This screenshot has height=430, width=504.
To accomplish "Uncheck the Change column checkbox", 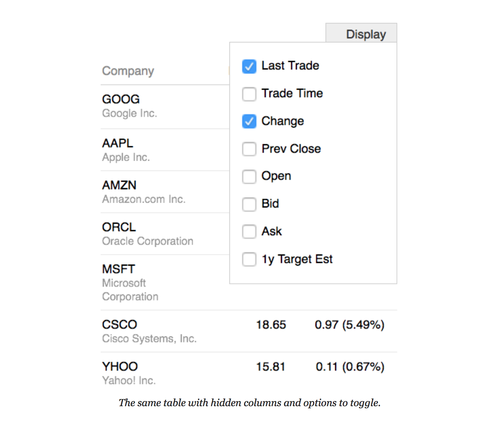I will point(249,121).
